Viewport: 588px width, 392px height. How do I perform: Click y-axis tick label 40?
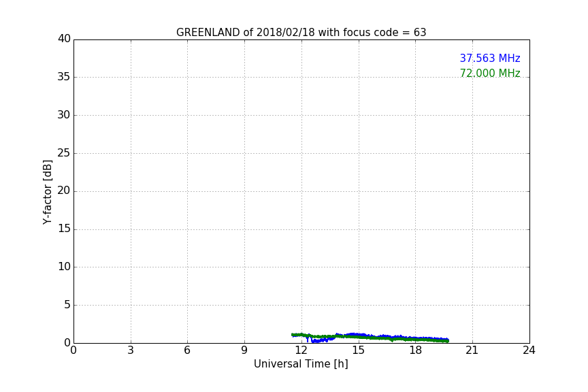(x=64, y=39)
